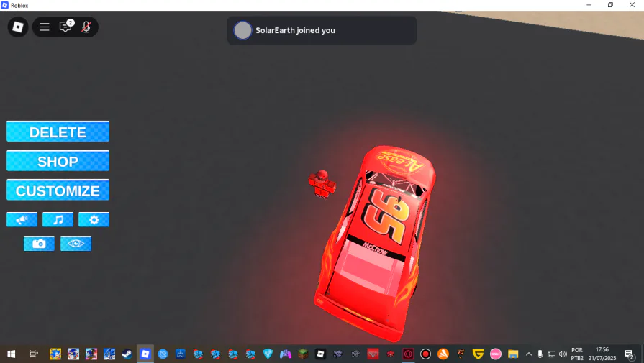Click the blue camera button
The height and width of the screenshot is (363, 644).
tap(39, 243)
